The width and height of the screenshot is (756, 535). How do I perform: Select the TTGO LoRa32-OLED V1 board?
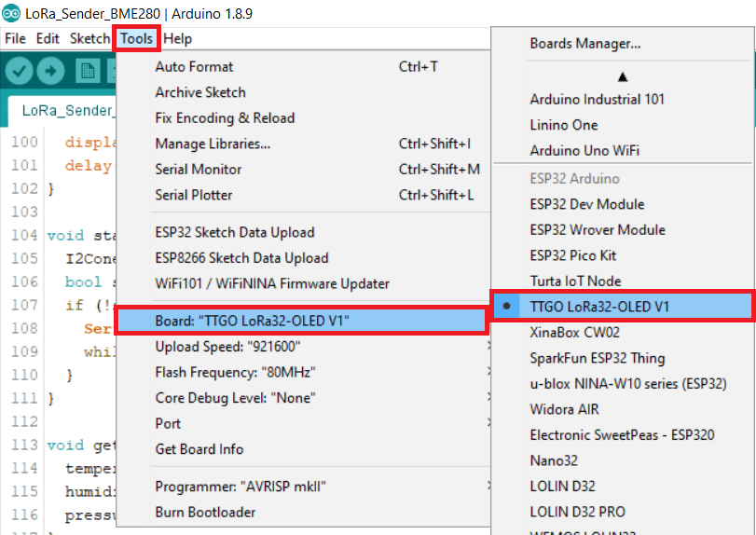coord(599,306)
